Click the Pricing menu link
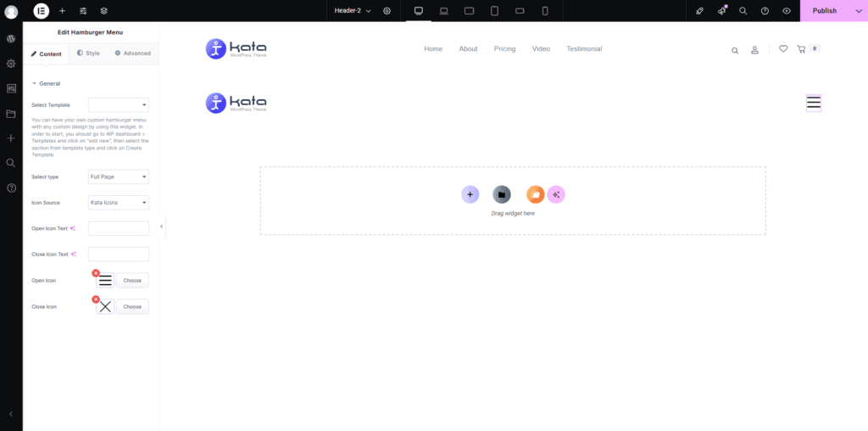868x431 pixels. point(505,48)
